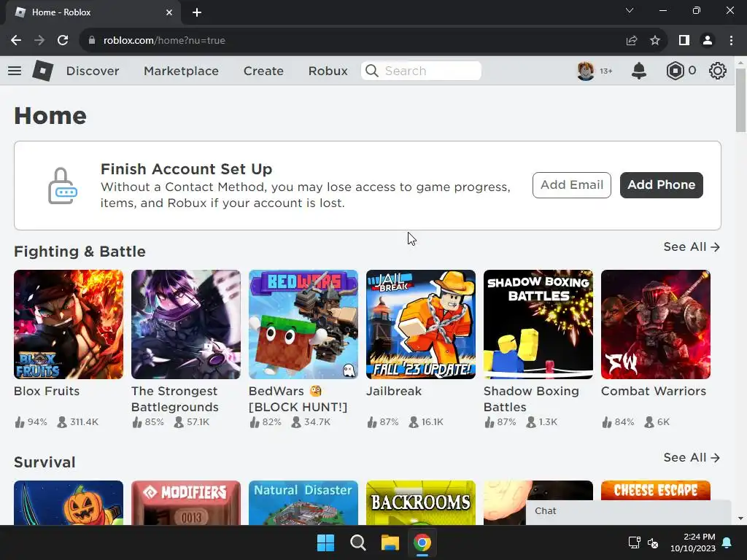Image resolution: width=747 pixels, height=560 pixels.
Task: Click The Strongest Battlegrounds title
Action: coord(175,399)
